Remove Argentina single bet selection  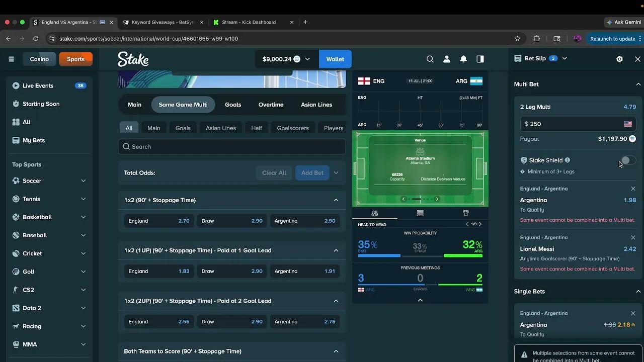[633, 313]
